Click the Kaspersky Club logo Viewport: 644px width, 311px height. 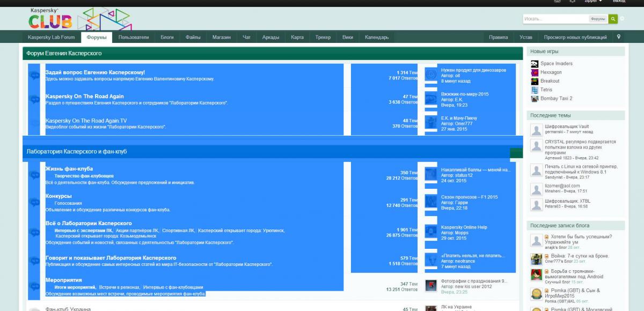79,18
